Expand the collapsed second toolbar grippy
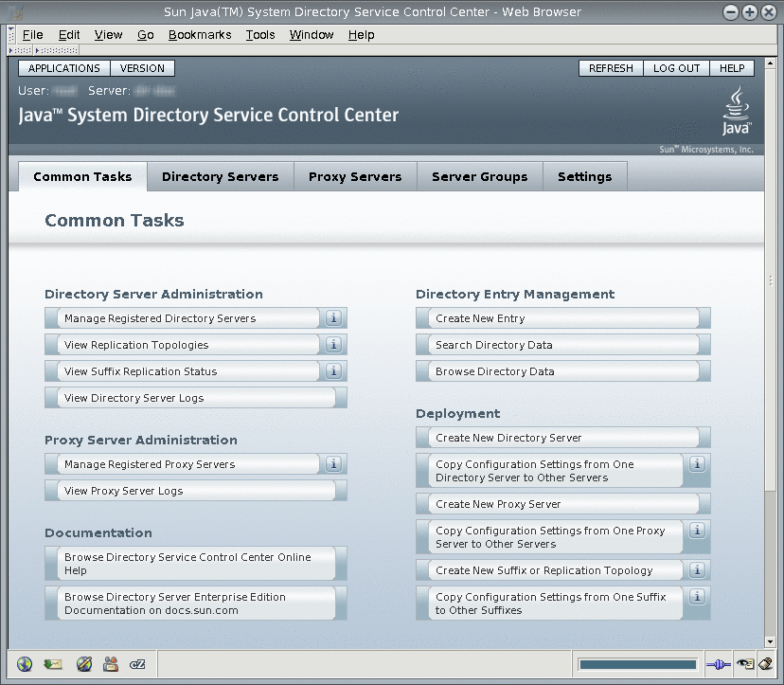 (x=57, y=50)
